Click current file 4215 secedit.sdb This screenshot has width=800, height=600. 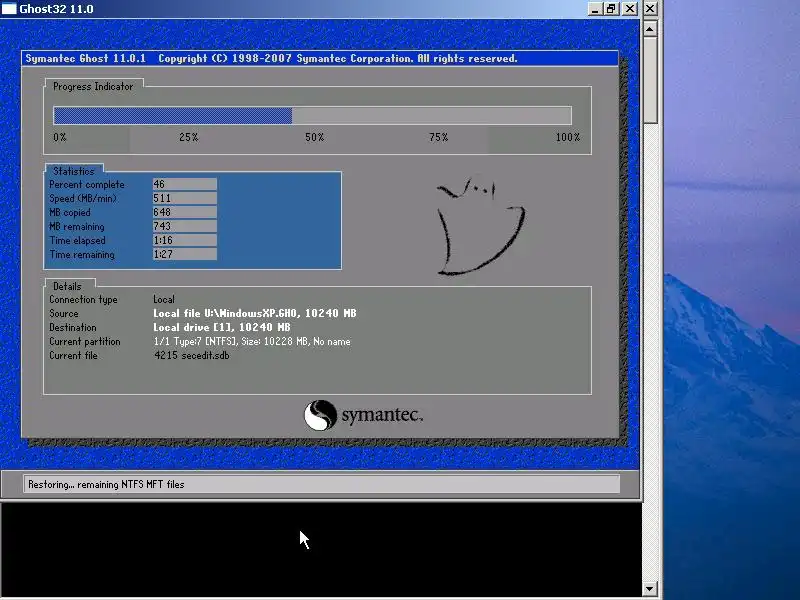[191, 356]
